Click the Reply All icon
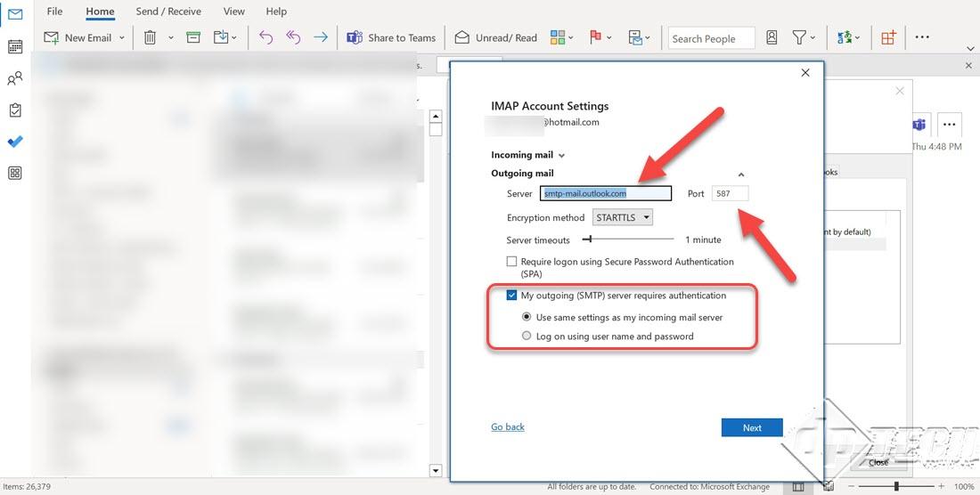 tap(293, 37)
